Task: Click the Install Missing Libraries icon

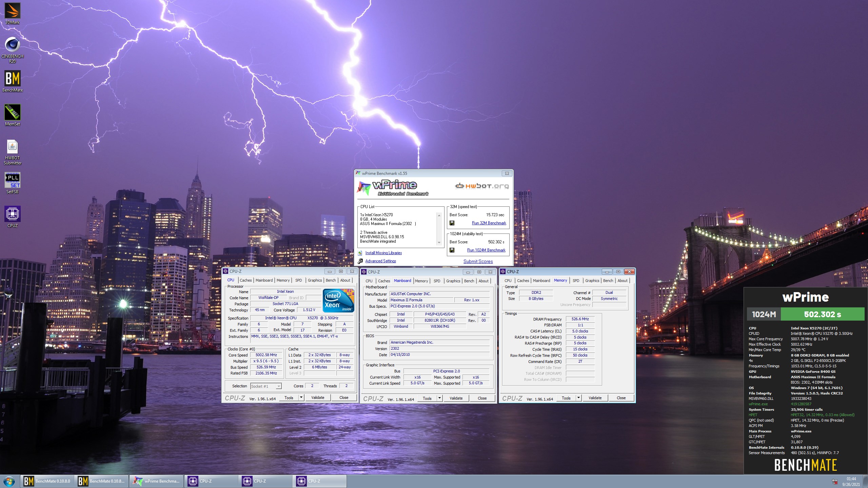Action: pyautogui.click(x=360, y=253)
